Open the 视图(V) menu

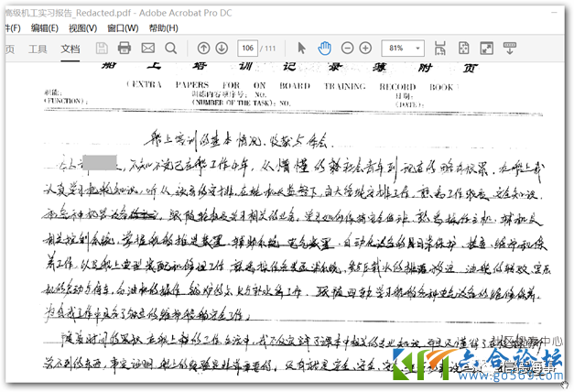(x=82, y=28)
